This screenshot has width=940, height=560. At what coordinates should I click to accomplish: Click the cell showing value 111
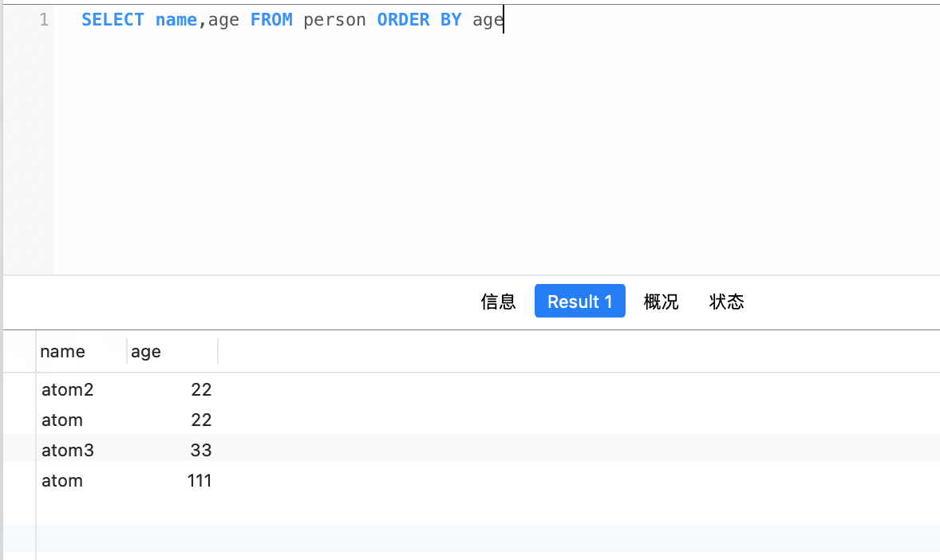point(199,480)
